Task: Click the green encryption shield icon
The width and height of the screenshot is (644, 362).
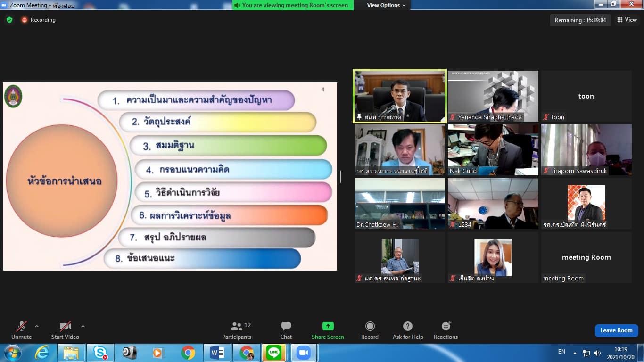Action: [x=9, y=20]
